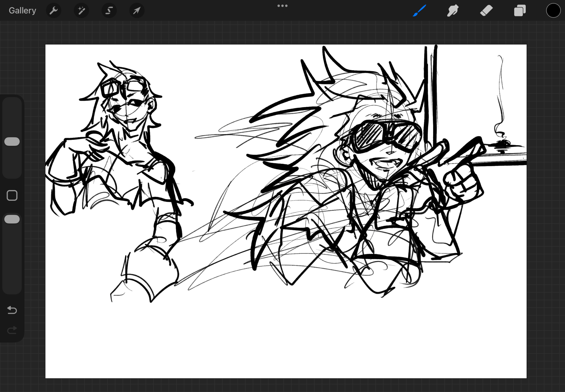Open the black color picker swatch
Viewport: 565px width, 392px height.
553,11
